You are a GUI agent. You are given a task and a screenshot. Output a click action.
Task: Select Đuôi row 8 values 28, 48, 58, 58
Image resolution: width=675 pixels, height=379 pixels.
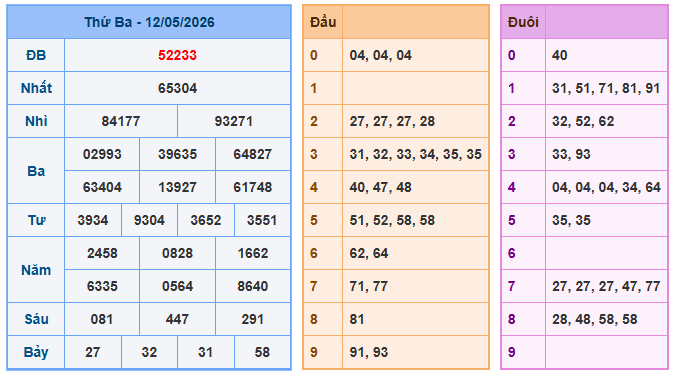595,320
